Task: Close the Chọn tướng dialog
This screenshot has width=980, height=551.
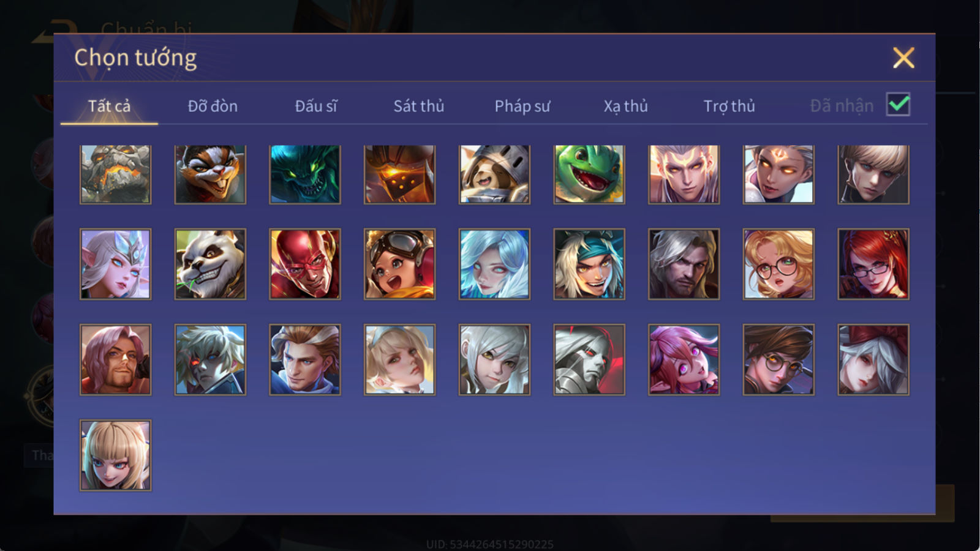Action: [903, 58]
